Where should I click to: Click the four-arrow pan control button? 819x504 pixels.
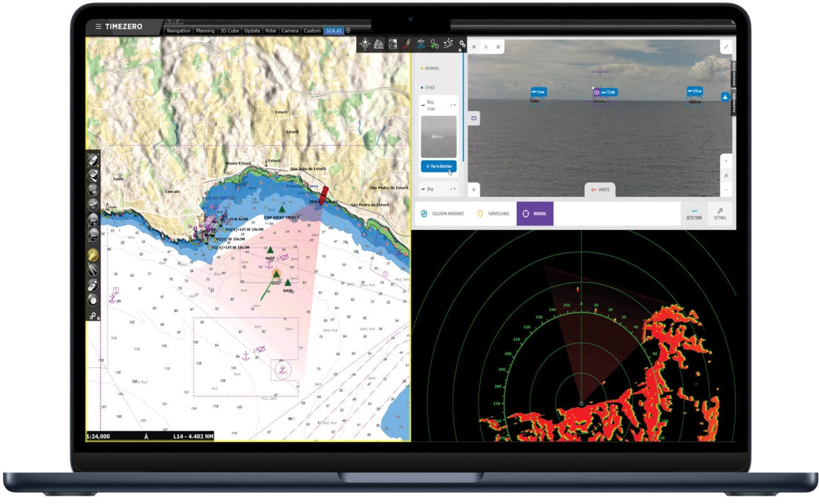tap(474, 189)
